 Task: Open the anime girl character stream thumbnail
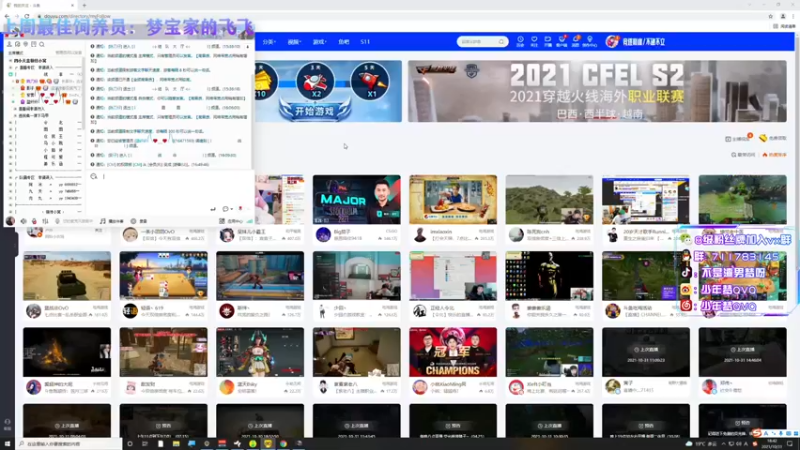pyautogui.click(x=260, y=352)
